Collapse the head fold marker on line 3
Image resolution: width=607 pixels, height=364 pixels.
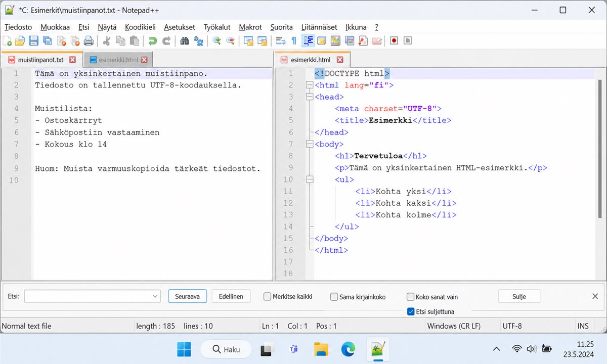(x=310, y=97)
